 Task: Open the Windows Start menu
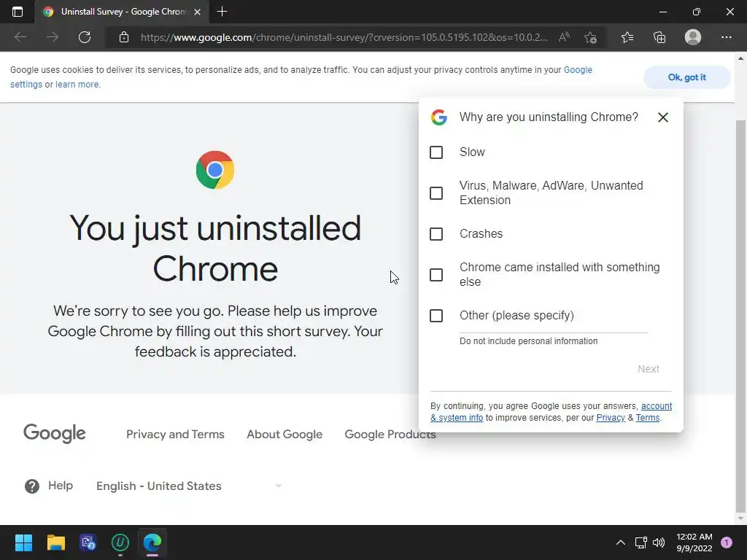pos(23,542)
